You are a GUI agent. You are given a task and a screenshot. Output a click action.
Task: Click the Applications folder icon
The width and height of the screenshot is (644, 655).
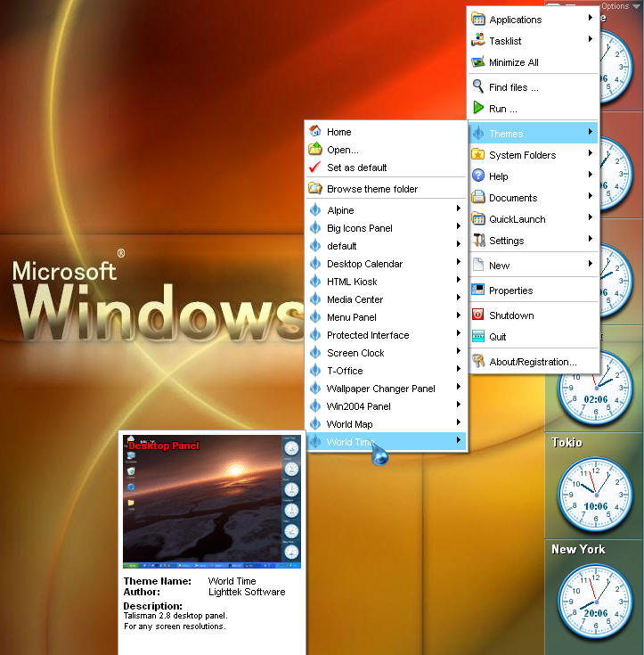477,20
